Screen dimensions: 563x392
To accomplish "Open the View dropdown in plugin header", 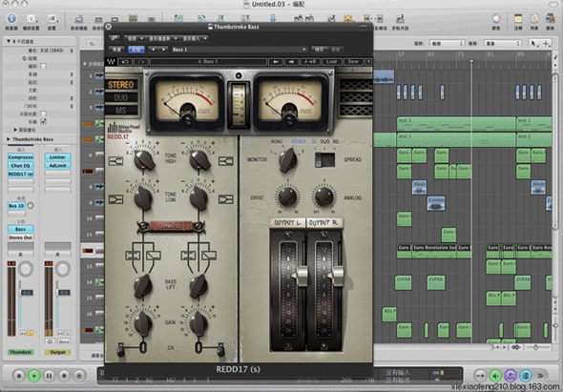I will (x=135, y=38).
